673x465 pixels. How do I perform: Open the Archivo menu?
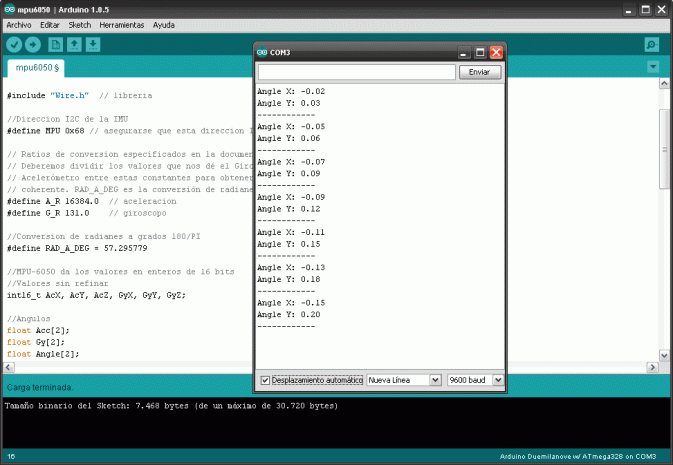pos(19,24)
